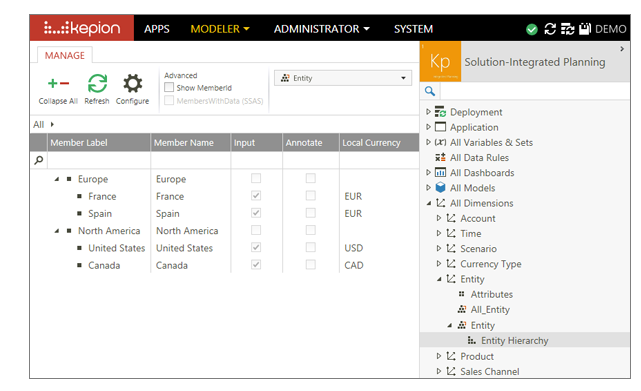Open the MODELER menu
641x391 pixels.
tap(220, 29)
